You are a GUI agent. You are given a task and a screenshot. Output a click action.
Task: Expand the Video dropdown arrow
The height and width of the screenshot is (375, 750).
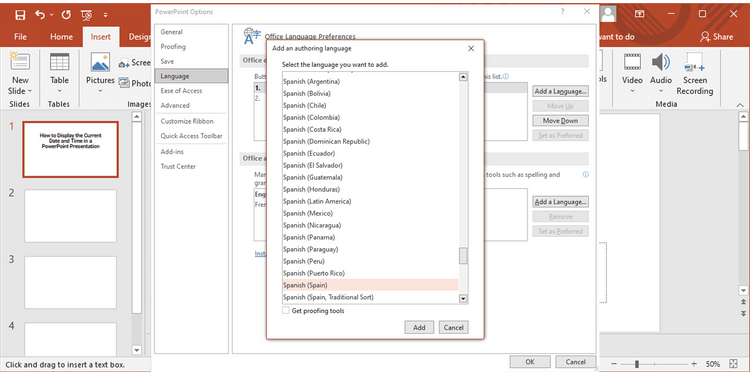pos(632,91)
